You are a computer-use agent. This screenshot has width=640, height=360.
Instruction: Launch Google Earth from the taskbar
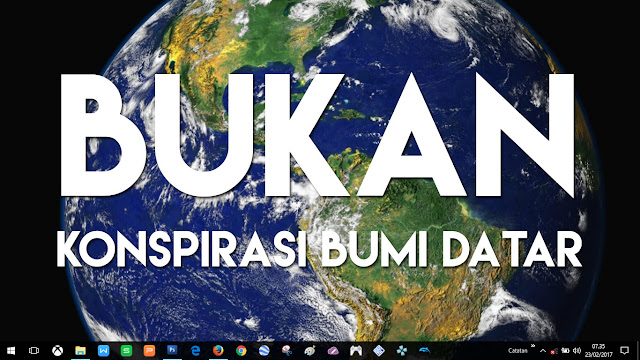264,351
